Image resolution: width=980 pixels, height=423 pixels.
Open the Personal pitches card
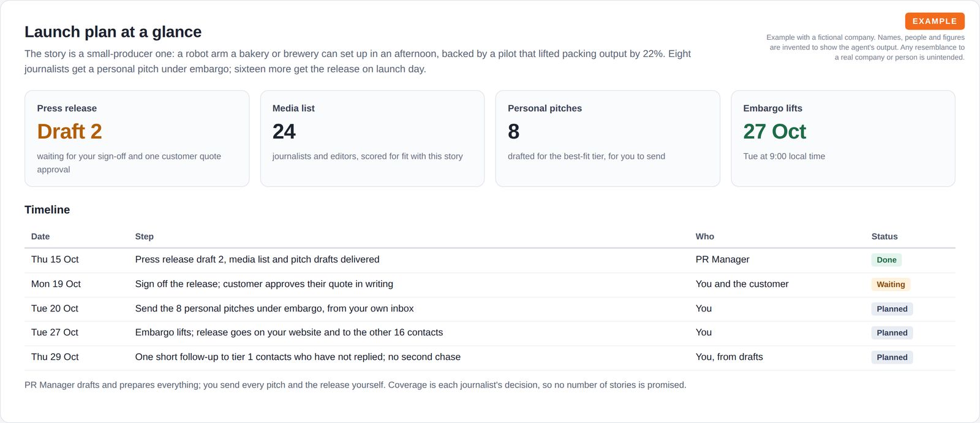tap(608, 139)
